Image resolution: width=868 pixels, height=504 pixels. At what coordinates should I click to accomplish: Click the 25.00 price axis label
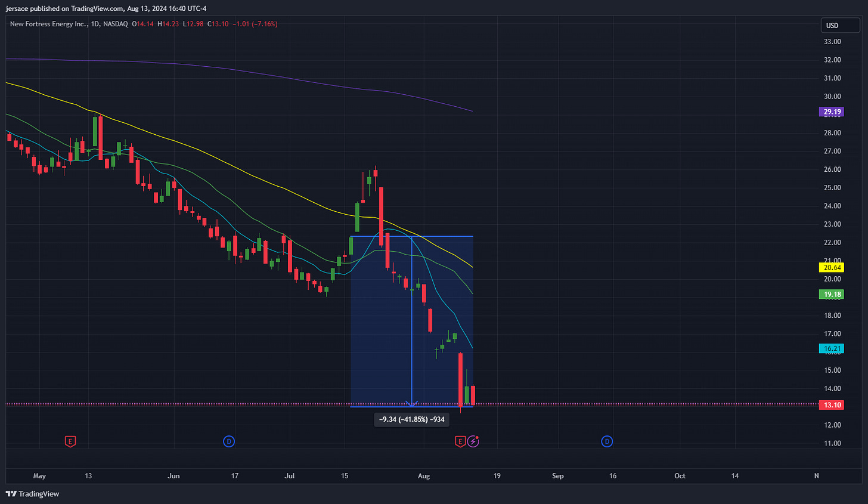point(832,188)
